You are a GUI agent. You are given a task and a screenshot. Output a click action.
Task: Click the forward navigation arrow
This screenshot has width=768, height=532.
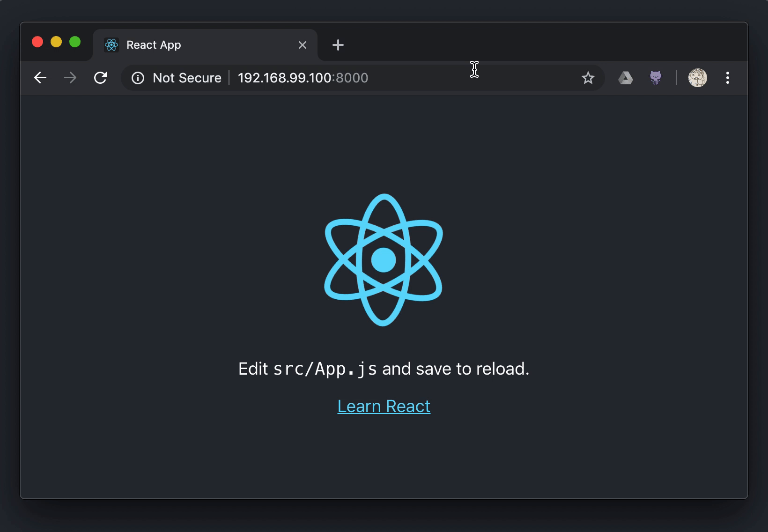(70, 78)
